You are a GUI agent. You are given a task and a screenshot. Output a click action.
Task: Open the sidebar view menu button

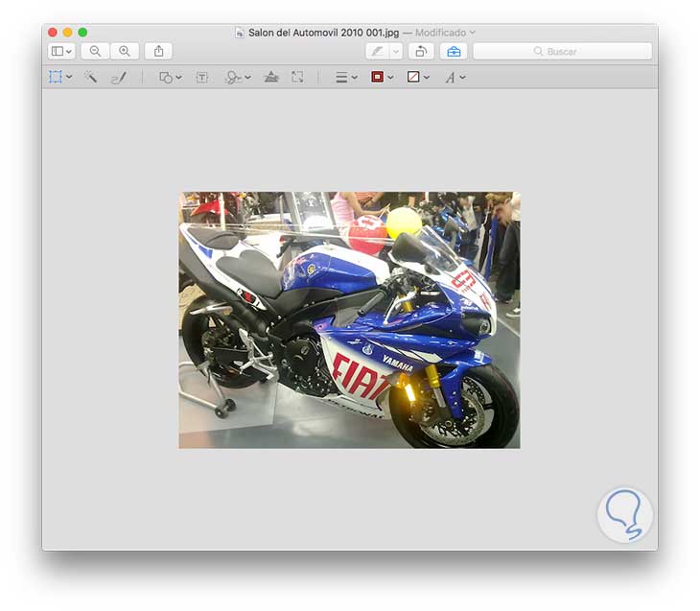tap(61, 52)
